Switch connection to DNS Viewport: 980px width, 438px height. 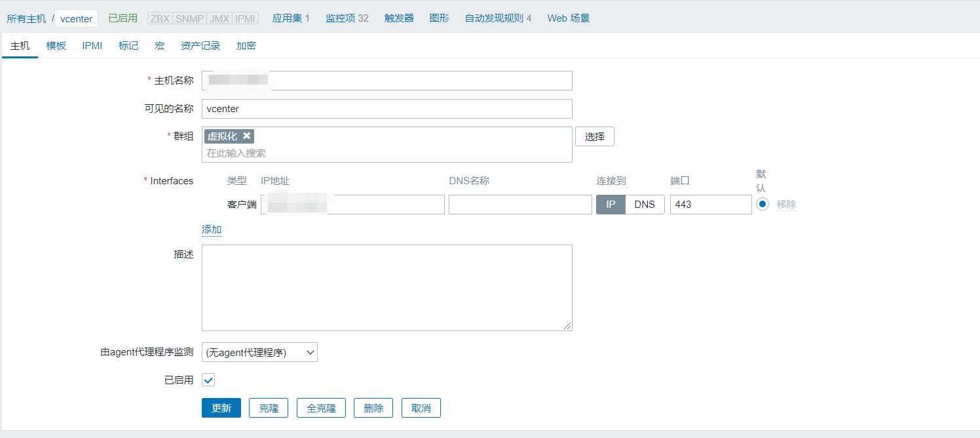coord(645,205)
